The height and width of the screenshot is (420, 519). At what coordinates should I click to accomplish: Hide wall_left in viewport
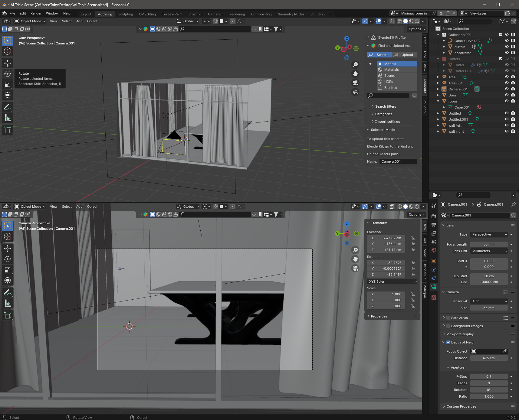click(507, 125)
